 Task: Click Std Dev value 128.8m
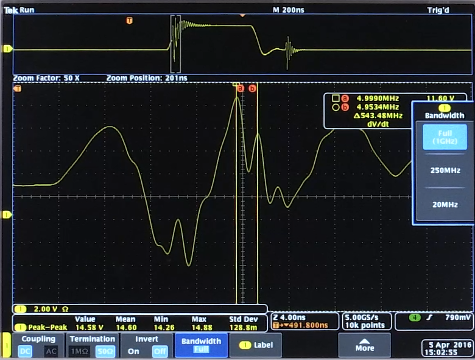pyautogui.click(x=243, y=327)
